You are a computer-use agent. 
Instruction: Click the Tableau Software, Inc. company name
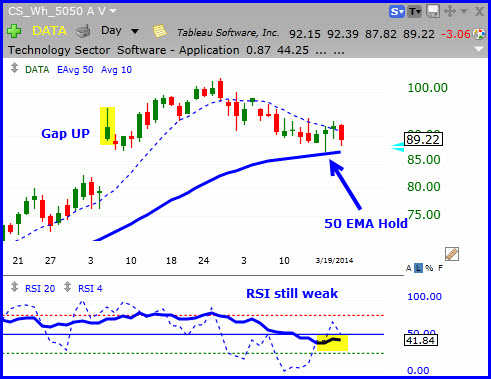pos(228,33)
